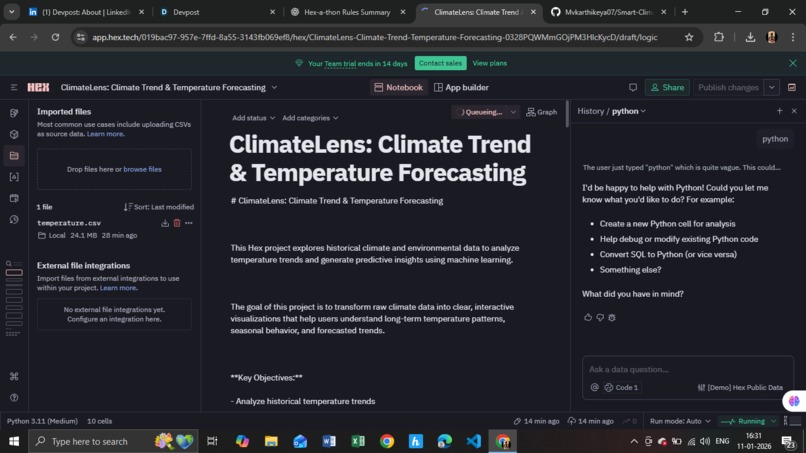Change Sort: Last modified order
The width and height of the screenshot is (806, 453).
pyautogui.click(x=158, y=207)
